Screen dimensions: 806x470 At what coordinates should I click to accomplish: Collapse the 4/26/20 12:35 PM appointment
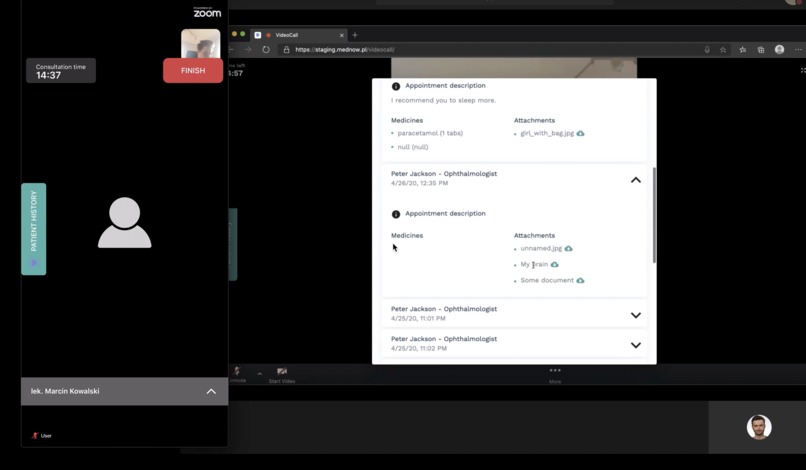(x=636, y=180)
